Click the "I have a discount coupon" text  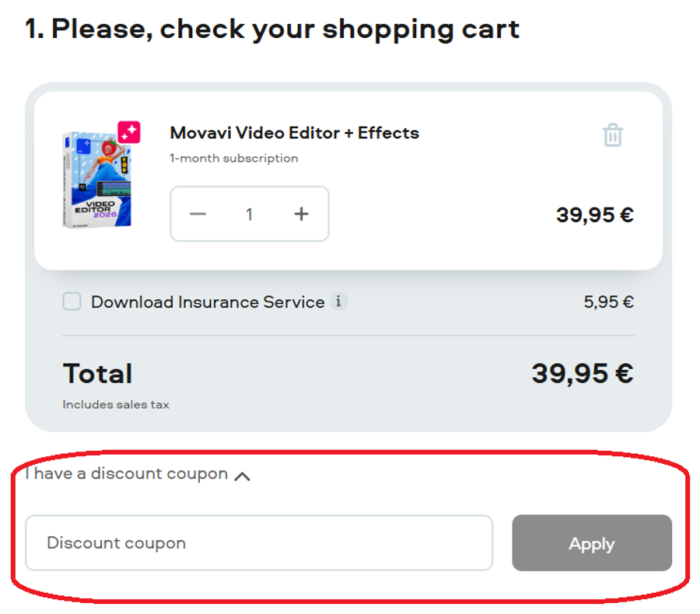127,473
